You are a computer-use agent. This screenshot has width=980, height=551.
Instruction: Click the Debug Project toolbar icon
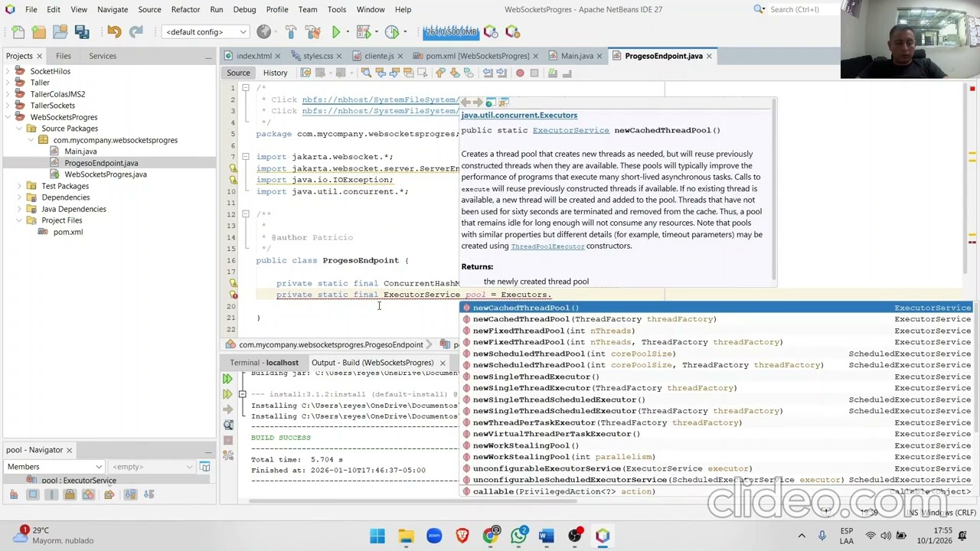click(x=364, y=32)
